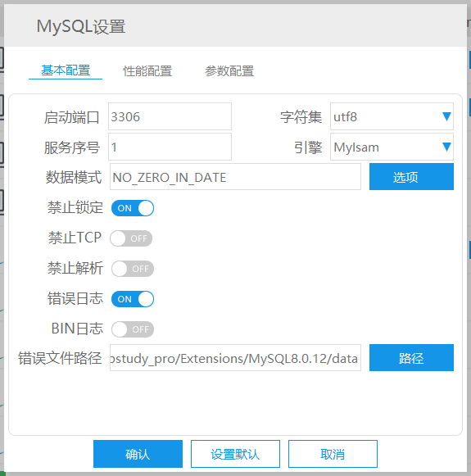This screenshot has height=476, width=471.
Task: Open the 性能配置 tab
Action: coord(147,71)
